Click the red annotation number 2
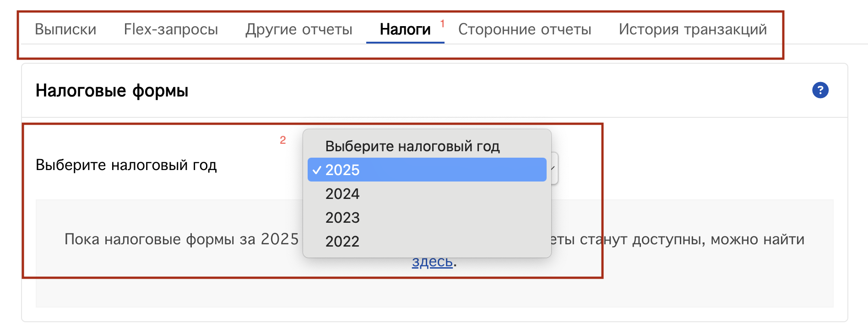 pyautogui.click(x=283, y=140)
